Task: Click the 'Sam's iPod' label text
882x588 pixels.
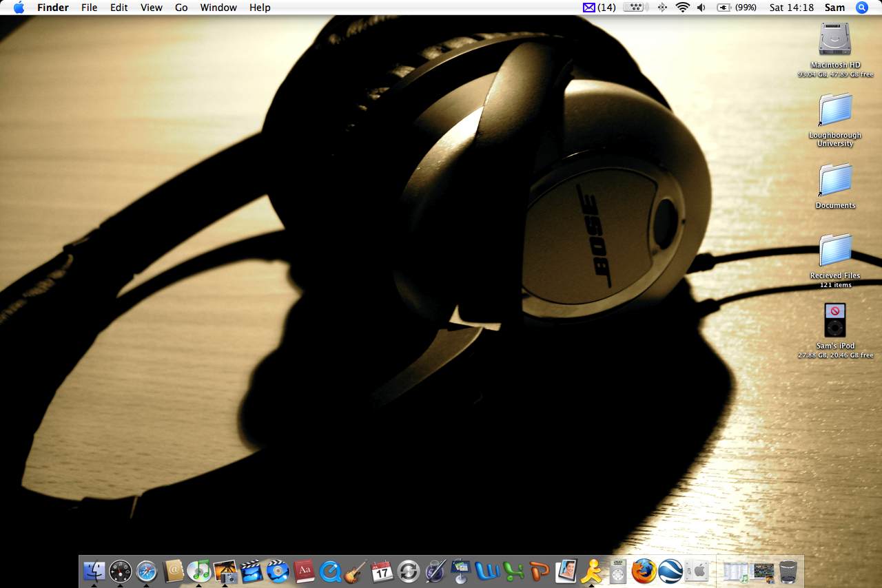Action: tap(835, 346)
